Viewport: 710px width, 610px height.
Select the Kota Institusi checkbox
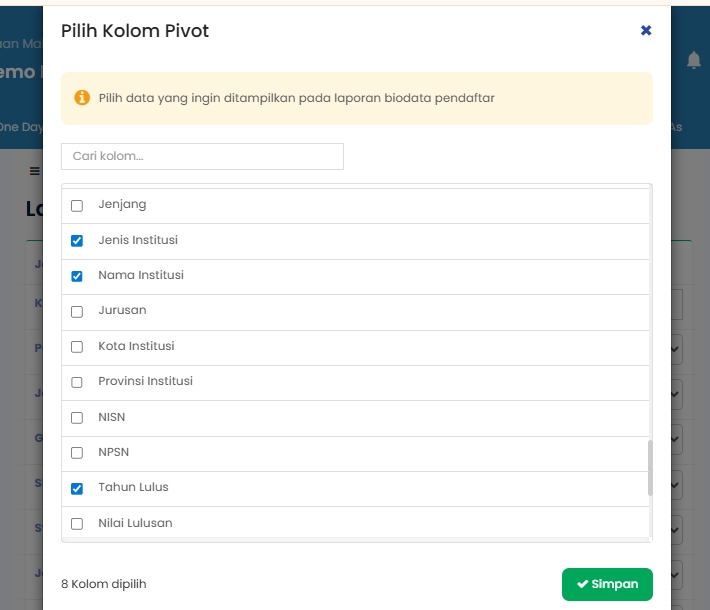[77, 347]
